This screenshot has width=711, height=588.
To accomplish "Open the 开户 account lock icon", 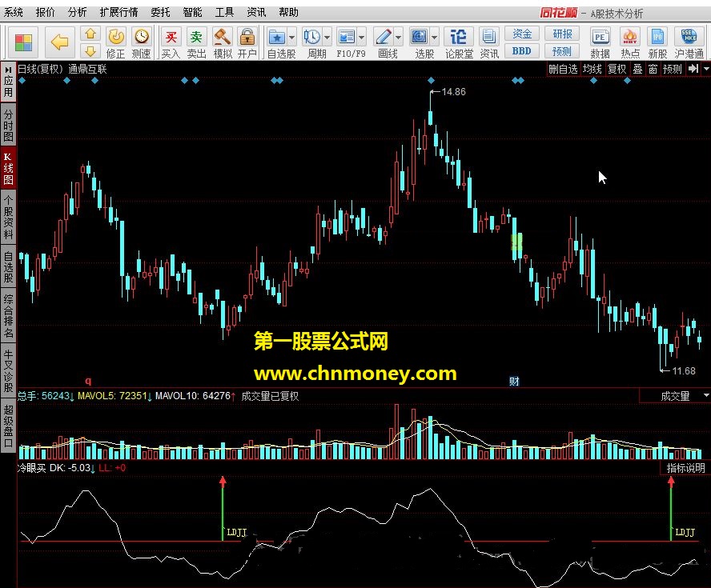I will point(247,43).
